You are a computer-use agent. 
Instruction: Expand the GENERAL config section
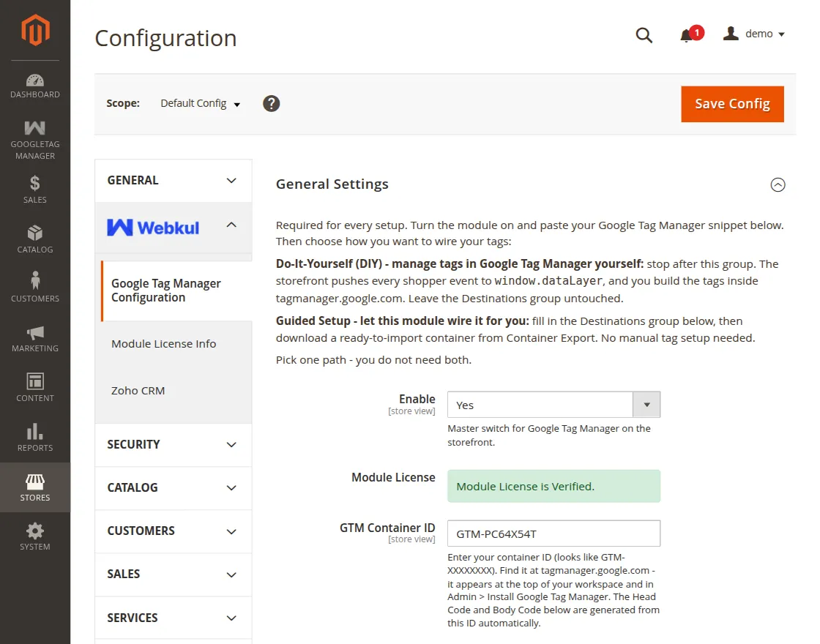click(x=173, y=180)
